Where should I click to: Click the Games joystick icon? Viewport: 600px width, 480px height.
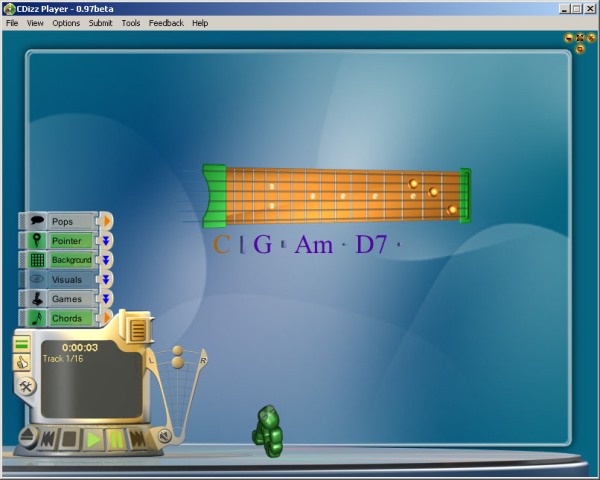coord(37,299)
